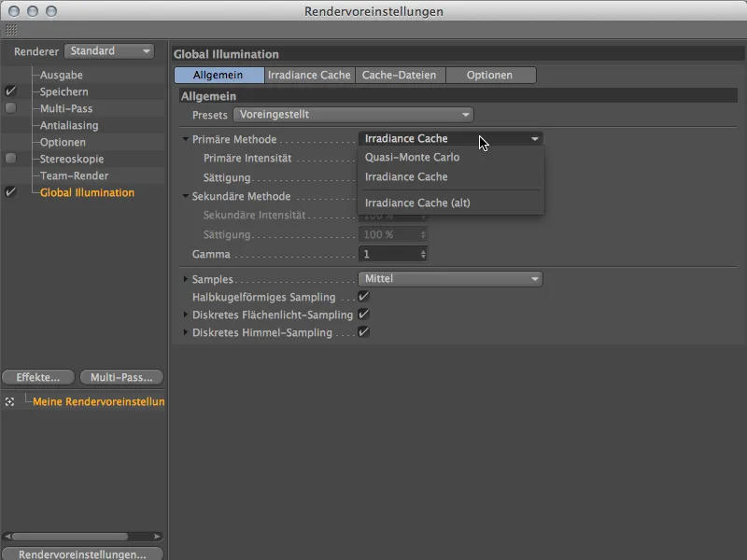Toggle the Speichern checkbox

10,91
